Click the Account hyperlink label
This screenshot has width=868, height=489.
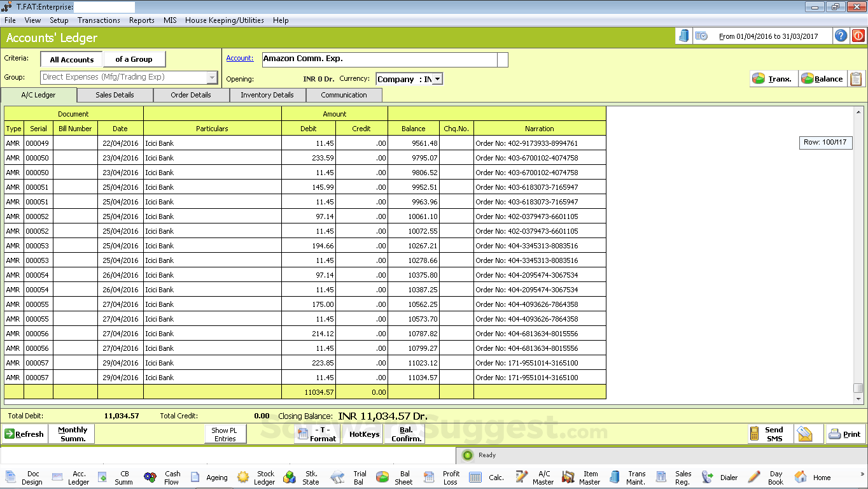point(239,58)
